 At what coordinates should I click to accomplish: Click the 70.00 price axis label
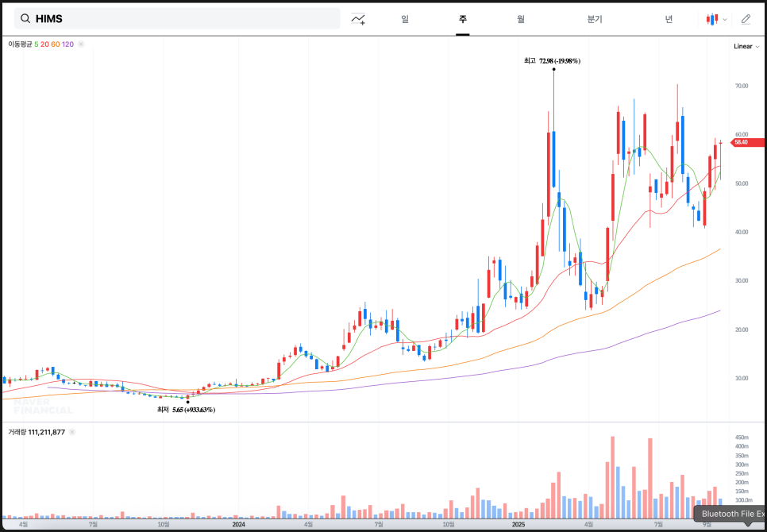pyautogui.click(x=742, y=86)
